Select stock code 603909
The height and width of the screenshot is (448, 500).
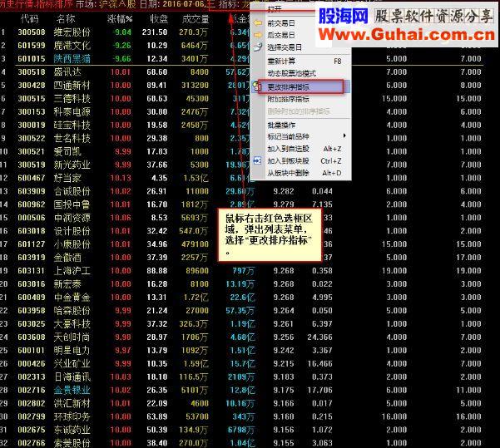click(x=32, y=191)
